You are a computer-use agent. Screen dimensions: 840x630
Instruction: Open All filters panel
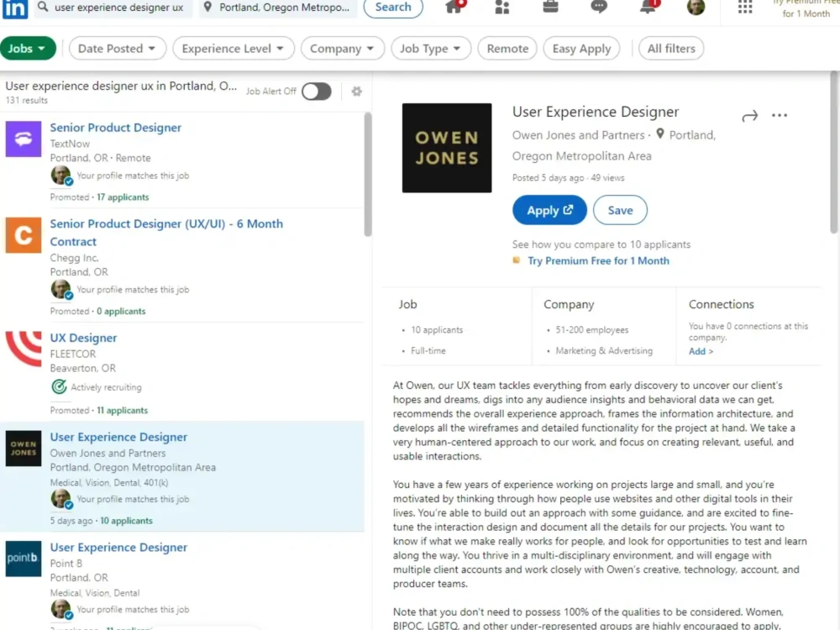tap(671, 48)
